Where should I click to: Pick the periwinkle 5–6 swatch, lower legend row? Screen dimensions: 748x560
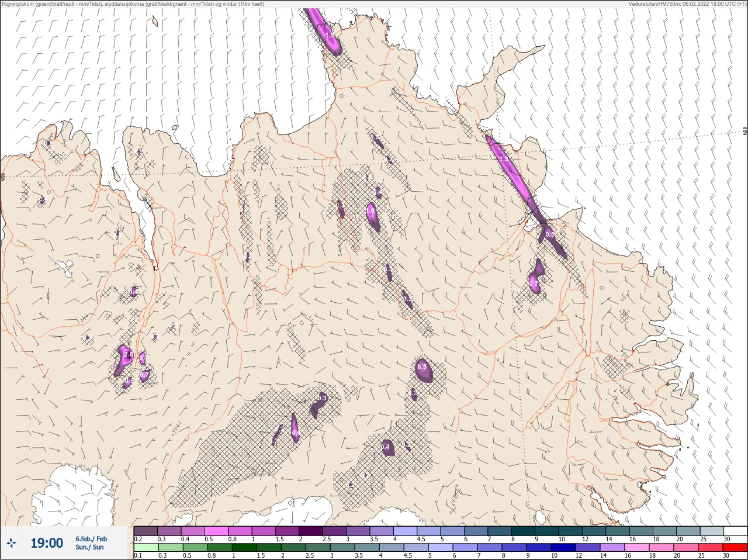(x=441, y=548)
